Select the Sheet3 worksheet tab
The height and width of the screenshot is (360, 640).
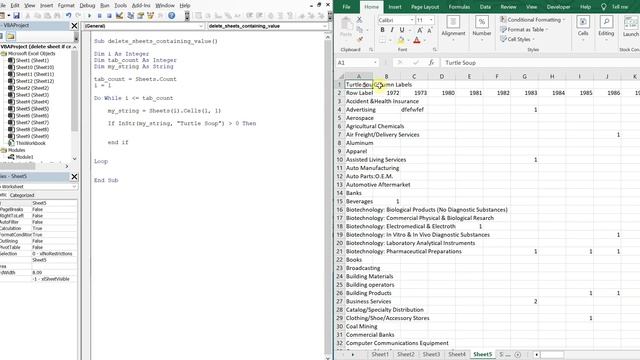[431, 354]
